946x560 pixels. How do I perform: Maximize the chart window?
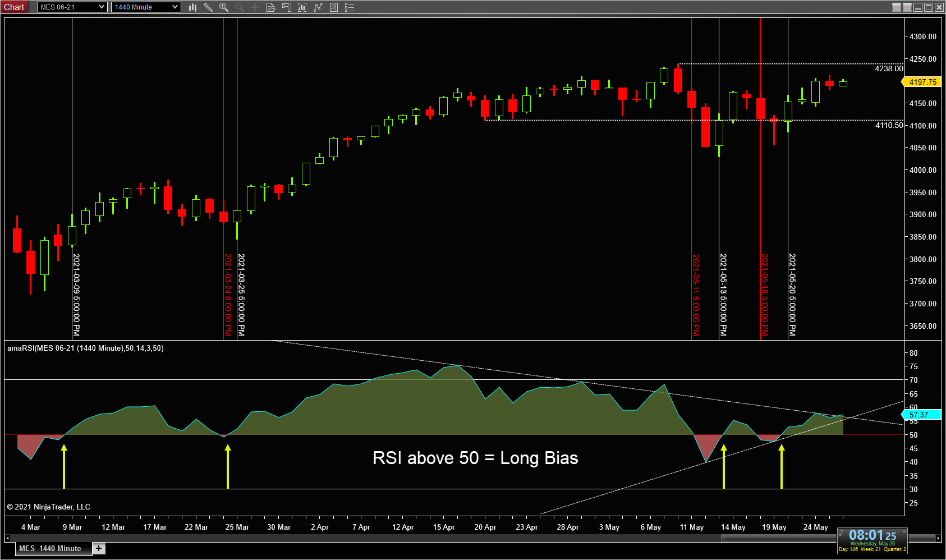(x=929, y=7)
